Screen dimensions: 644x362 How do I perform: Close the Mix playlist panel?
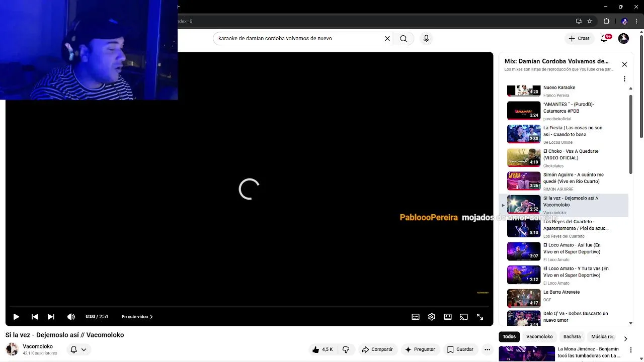[x=624, y=64]
